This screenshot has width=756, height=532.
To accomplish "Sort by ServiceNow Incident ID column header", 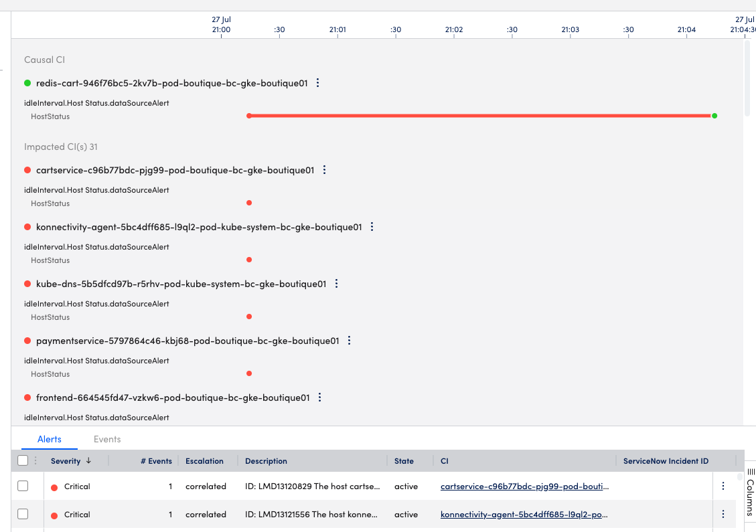I will point(666,460).
